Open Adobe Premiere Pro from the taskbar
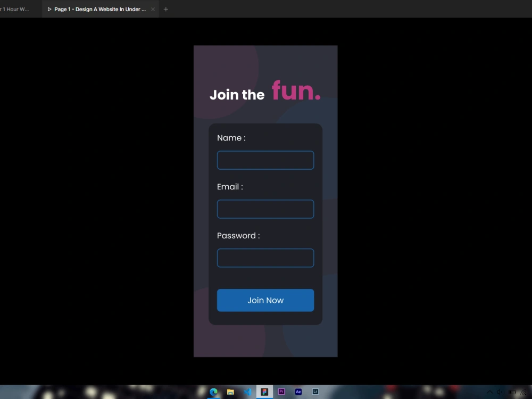Image resolution: width=532 pixels, height=399 pixels. [281, 392]
